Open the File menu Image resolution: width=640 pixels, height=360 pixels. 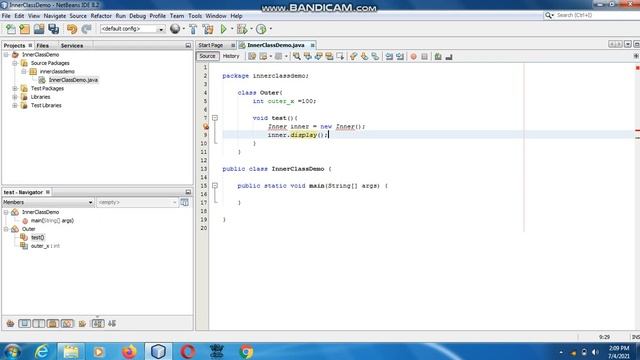[6, 16]
